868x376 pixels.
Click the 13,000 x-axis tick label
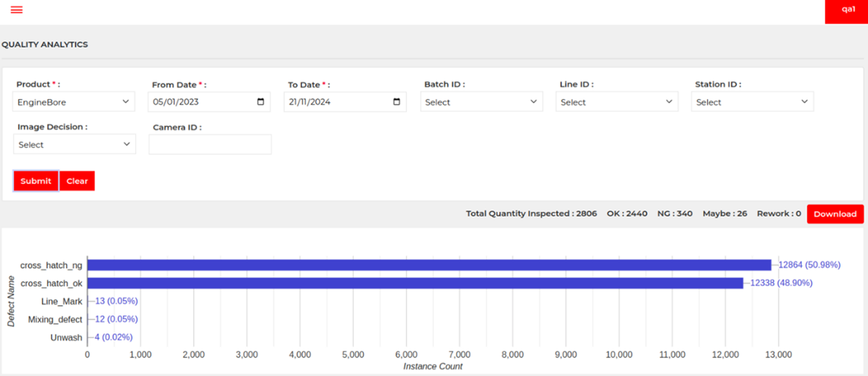(778, 355)
